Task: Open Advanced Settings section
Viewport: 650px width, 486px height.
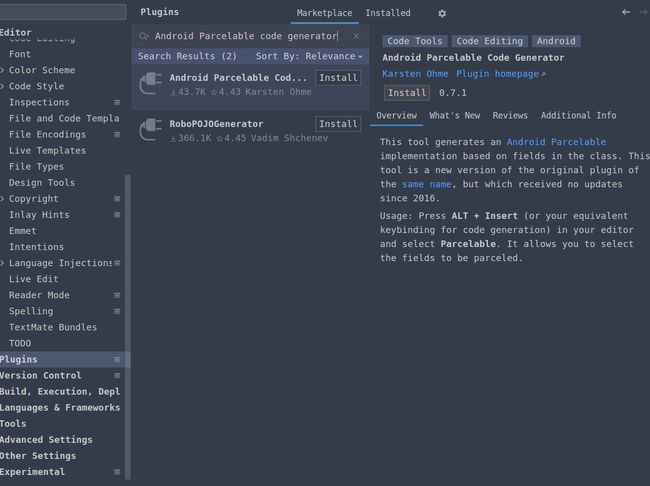Action: [46, 440]
